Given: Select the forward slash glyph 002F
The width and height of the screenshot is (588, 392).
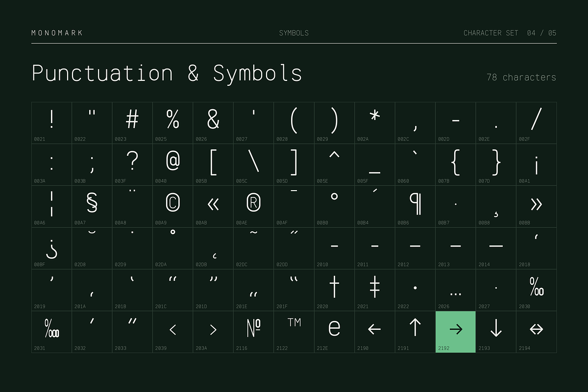Looking at the screenshot, I should click(x=536, y=123).
